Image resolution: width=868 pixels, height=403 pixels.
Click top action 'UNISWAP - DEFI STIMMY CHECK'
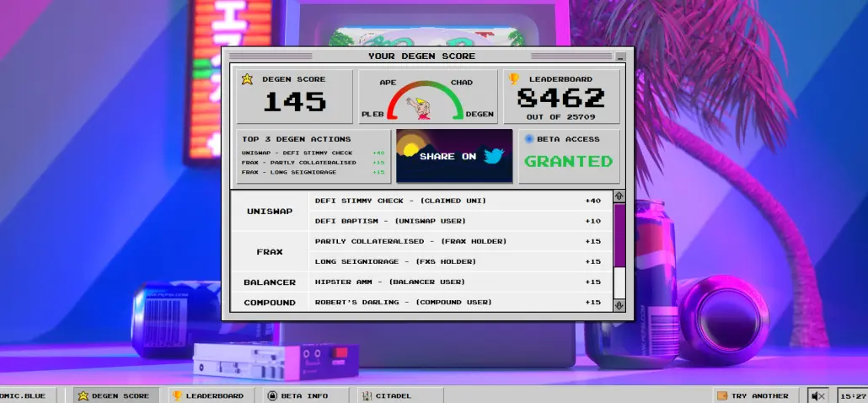click(x=297, y=153)
